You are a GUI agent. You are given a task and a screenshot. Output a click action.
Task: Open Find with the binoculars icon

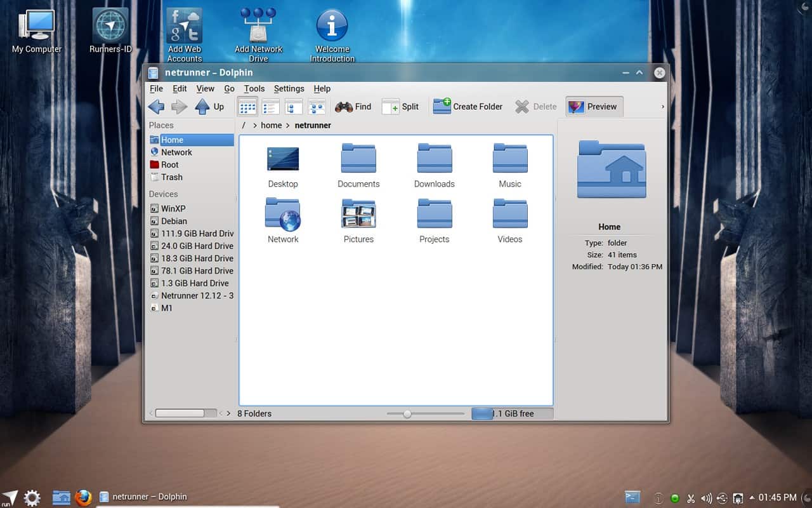tap(353, 107)
